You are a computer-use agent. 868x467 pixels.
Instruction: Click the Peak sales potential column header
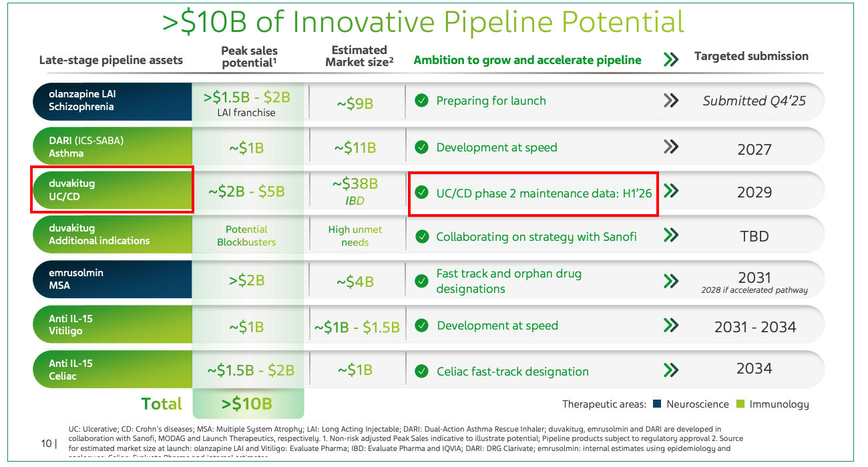[248, 57]
